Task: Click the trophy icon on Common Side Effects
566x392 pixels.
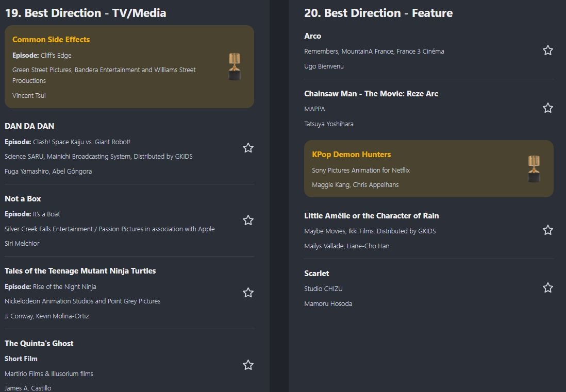Action: pos(235,66)
